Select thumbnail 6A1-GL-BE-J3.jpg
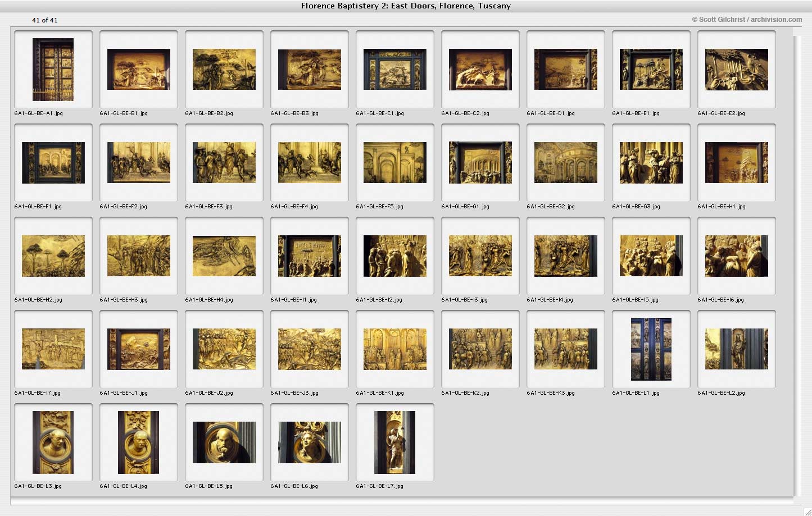Viewport: 812px width, 516px height. click(x=310, y=349)
